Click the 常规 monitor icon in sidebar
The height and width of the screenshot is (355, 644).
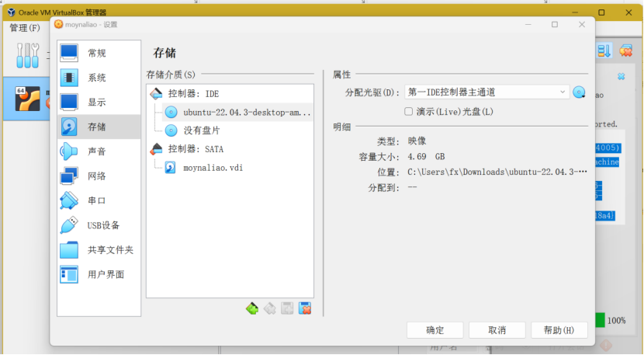(69, 53)
